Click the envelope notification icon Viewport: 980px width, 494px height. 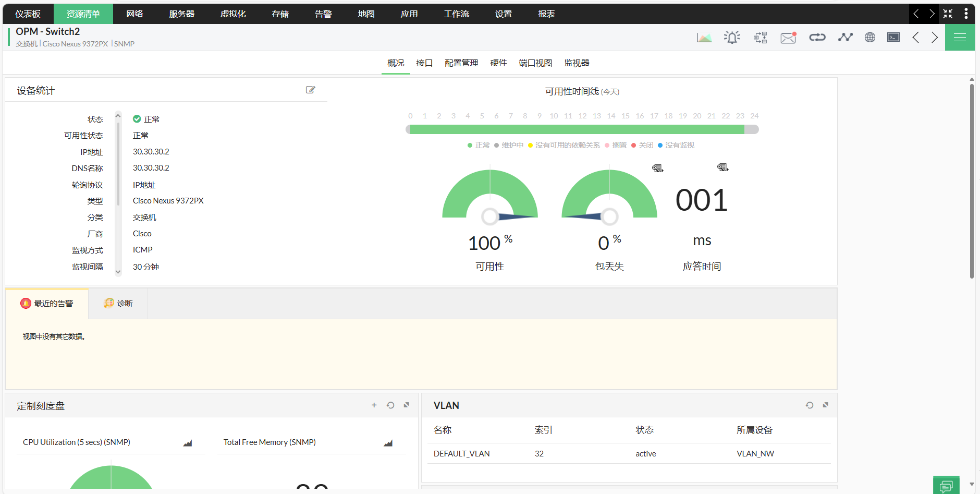(788, 38)
